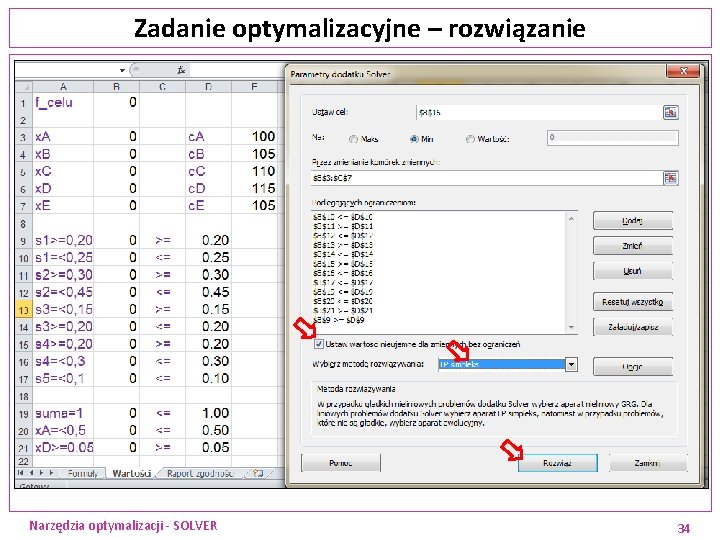720x540 pixels.
Task: Select the Maks radio button
Action: tap(353, 139)
